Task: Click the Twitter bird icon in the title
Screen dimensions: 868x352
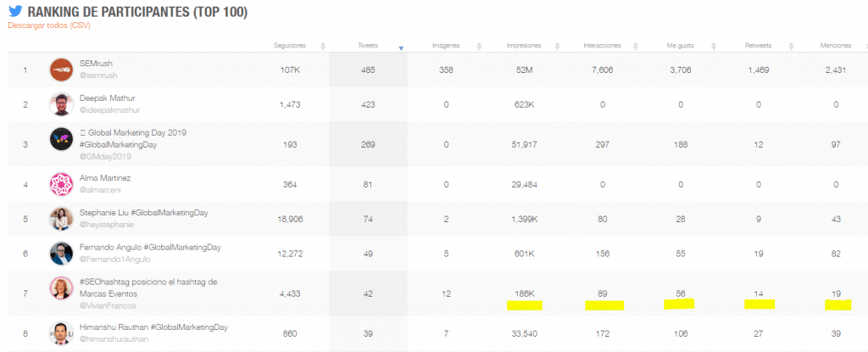Action: [14, 11]
